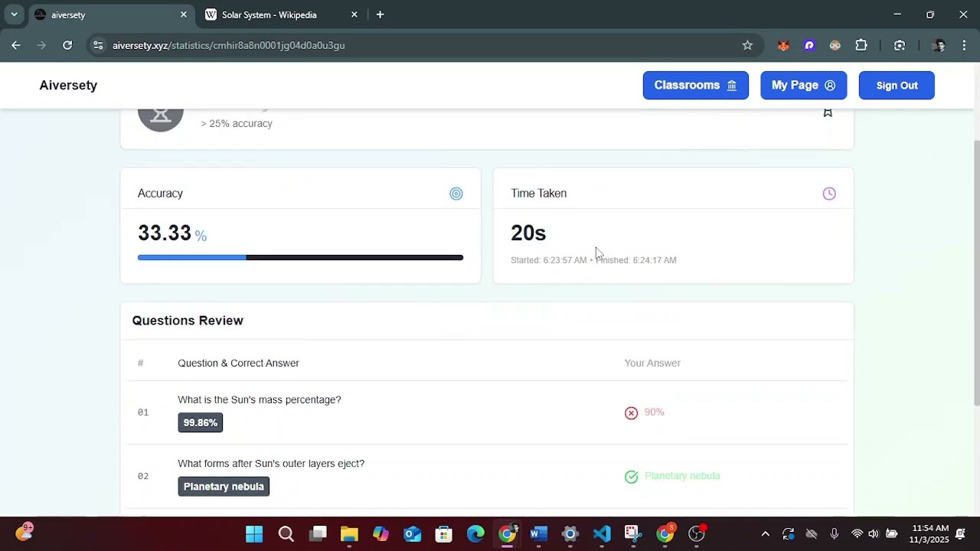Screen dimensions: 980x551
Task: Open the Extensions puzzle menu
Action: pyautogui.click(x=861, y=45)
